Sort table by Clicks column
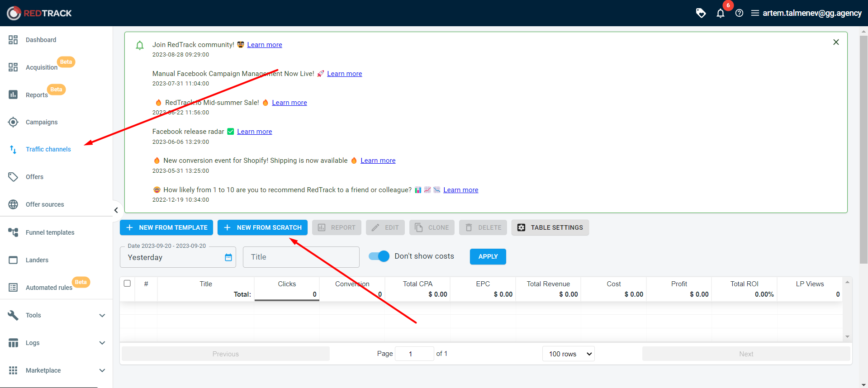Screen dimensions: 868x388 (x=287, y=284)
